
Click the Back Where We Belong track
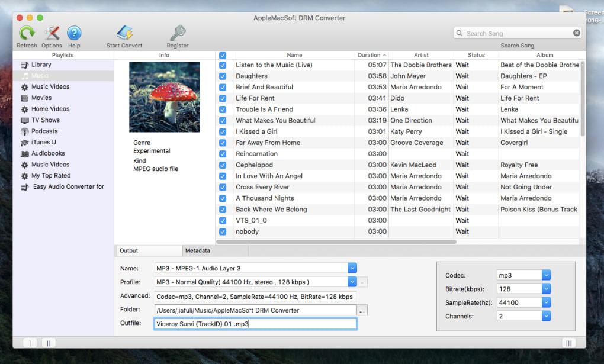click(271, 209)
